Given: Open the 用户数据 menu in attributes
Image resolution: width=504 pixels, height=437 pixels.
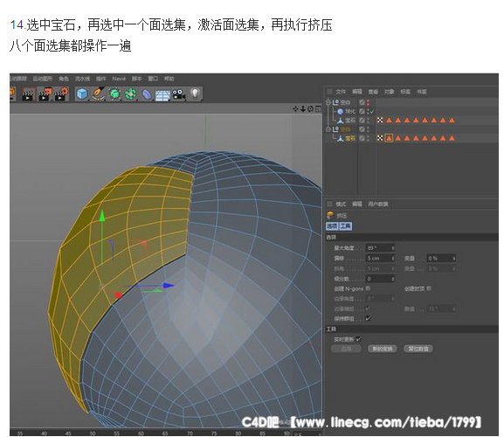Looking at the screenshot, I should point(378,204).
